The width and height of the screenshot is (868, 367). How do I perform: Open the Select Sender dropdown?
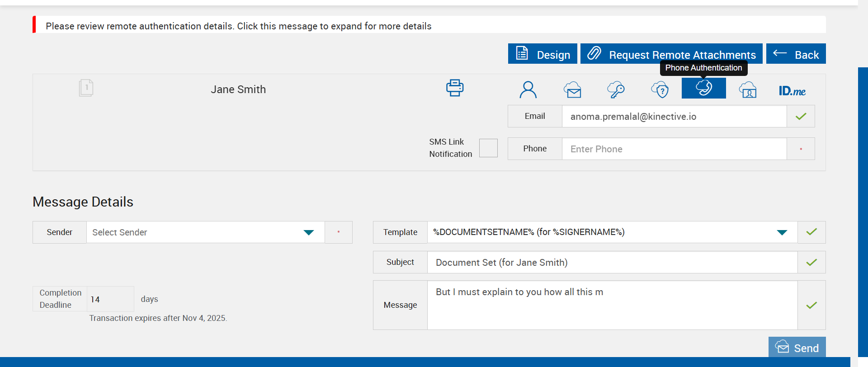pyautogui.click(x=206, y=232)
